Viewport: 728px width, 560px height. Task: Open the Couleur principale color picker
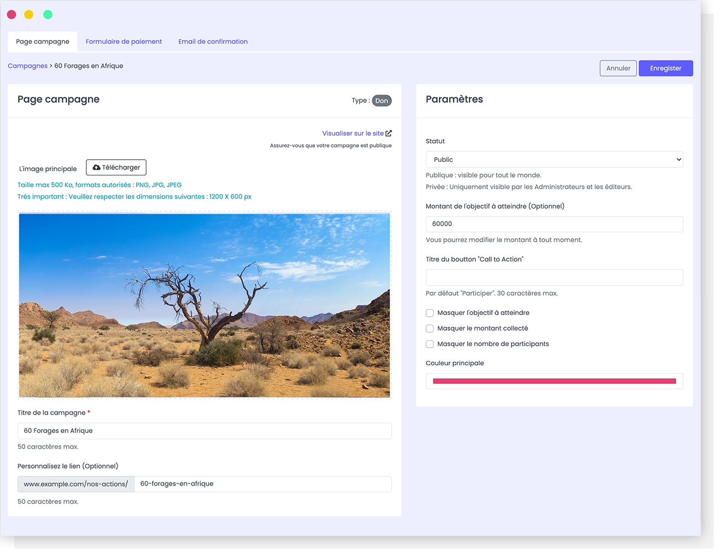pos(554,381)
